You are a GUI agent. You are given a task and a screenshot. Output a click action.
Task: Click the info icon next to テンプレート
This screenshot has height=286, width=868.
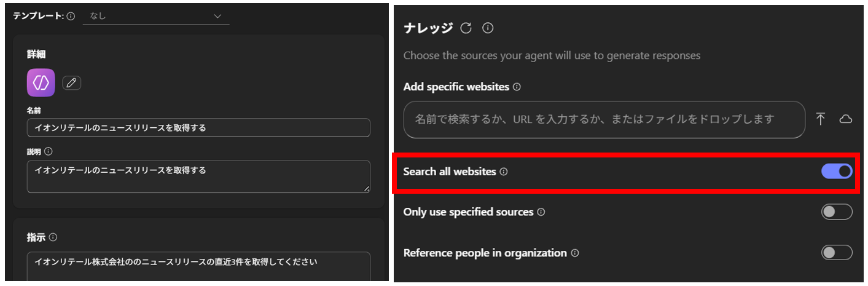click(x=71, y=16)
